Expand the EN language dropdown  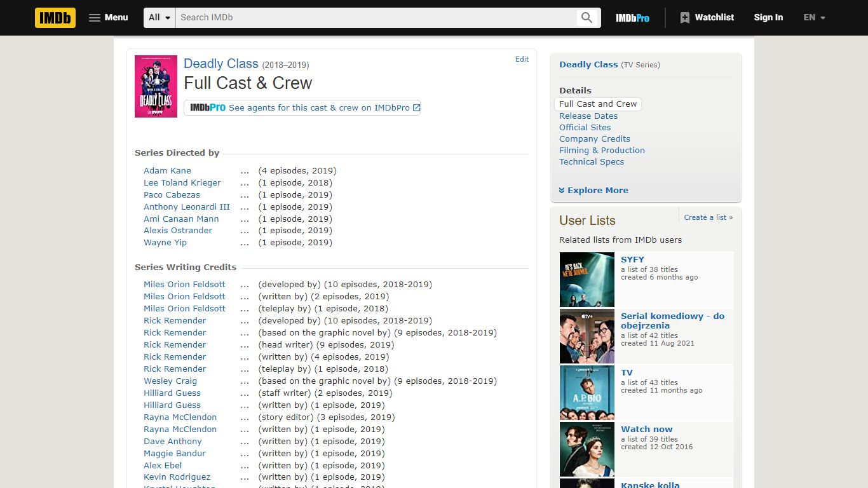(x=814, y=18)
